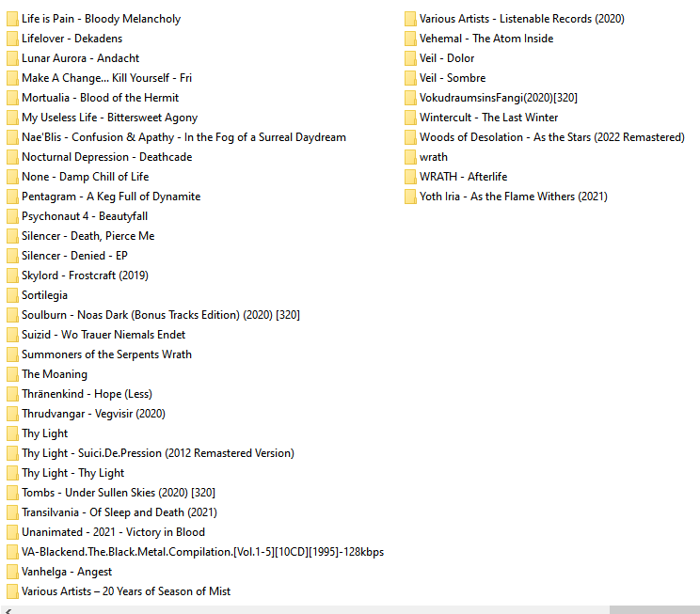
Task: Select folder icon for Yoth Iria - As the Flame Withers
Action: pyautogui.click(x=410, y=197)
